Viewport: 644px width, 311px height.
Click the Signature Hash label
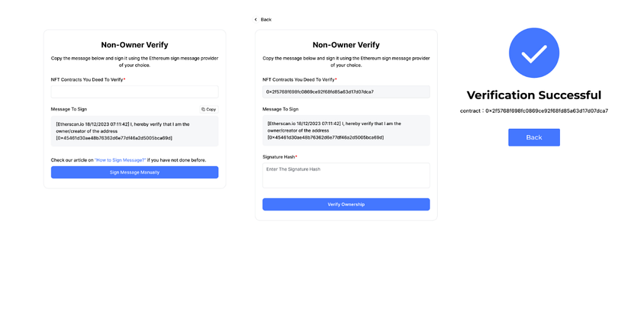coord(280,156)
